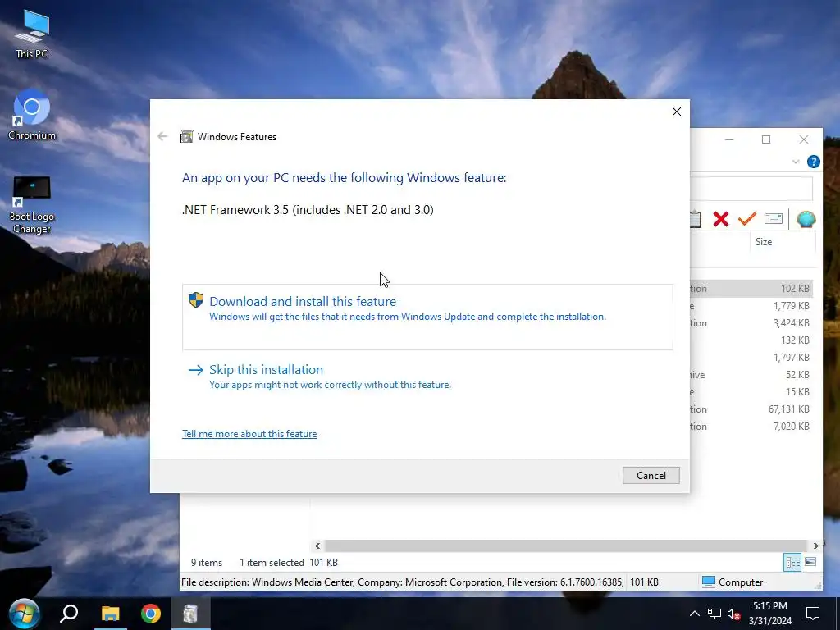840x630 pixels.
Task: Open the notification center icon
Action: pos(813,614)
